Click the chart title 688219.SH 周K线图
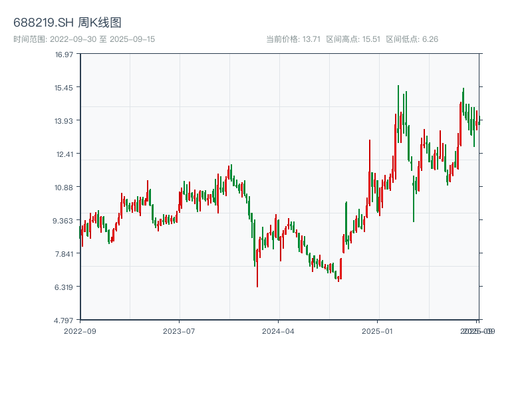This screenshot has width=532, height=399. pyautogui.click(x=67, y=23)
